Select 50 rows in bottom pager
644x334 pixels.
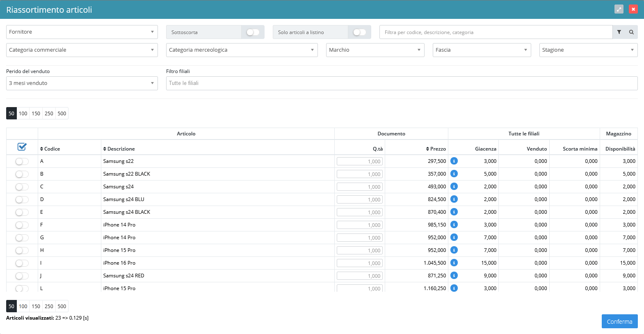click(11, 306)
